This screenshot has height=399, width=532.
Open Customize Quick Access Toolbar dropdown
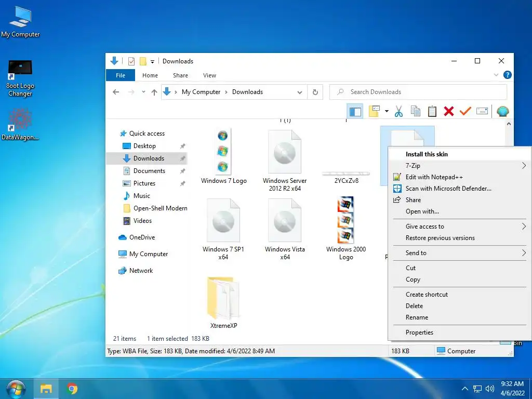152,61
